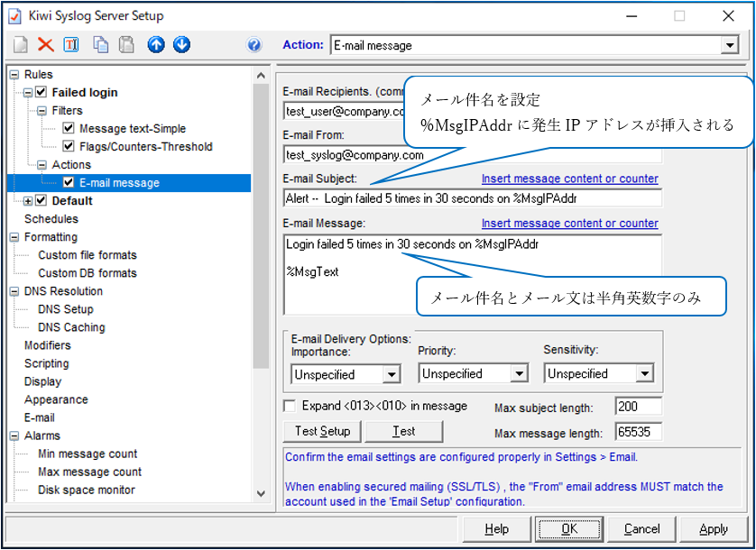Image resolution: width=756 pixels, height=550 pixels.
Task: Toggle the Flags/Counters-Threshold filter checkbox
Action: coord(69,146)
